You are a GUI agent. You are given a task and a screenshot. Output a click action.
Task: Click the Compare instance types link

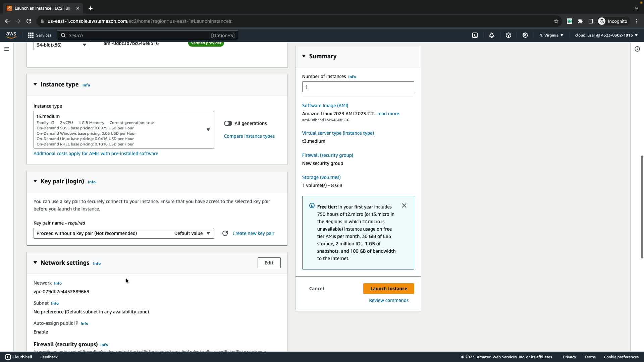point(249,136)
